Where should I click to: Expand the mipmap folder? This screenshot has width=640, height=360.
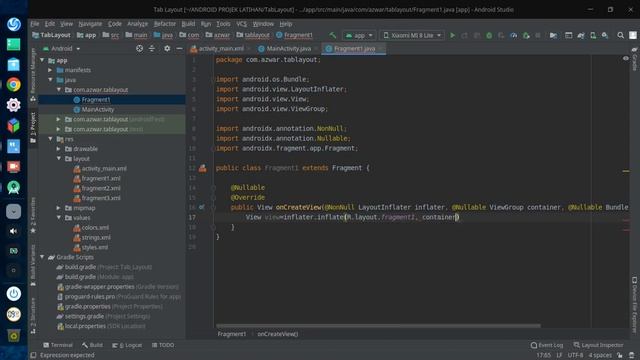[x=59, y=208]
